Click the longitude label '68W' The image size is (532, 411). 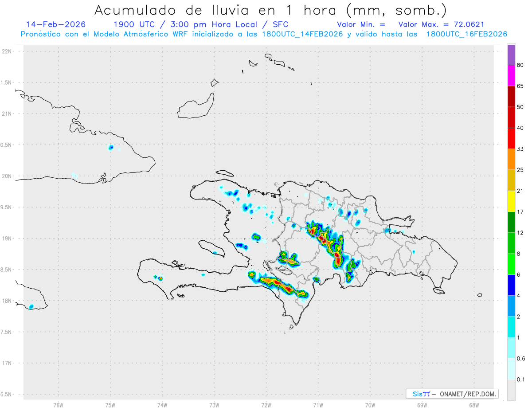point(474,404)
